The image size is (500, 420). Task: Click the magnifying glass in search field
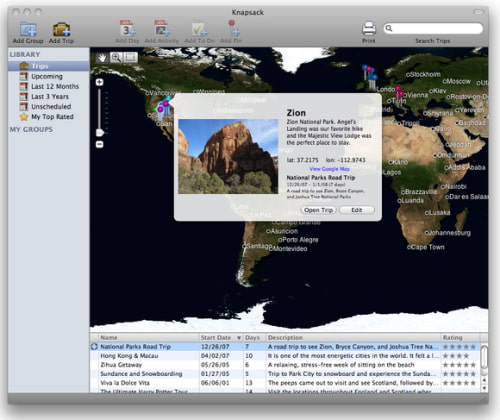pos(389,28)
